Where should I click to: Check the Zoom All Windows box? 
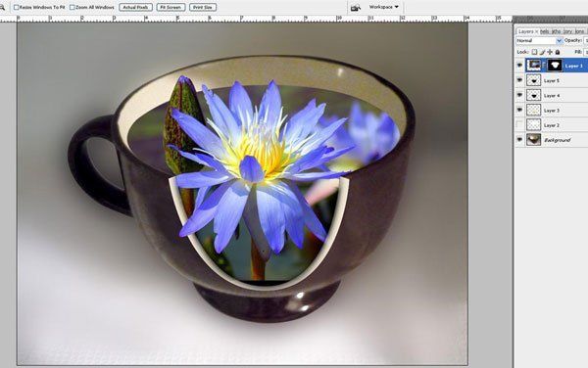[x=72, y=7]
